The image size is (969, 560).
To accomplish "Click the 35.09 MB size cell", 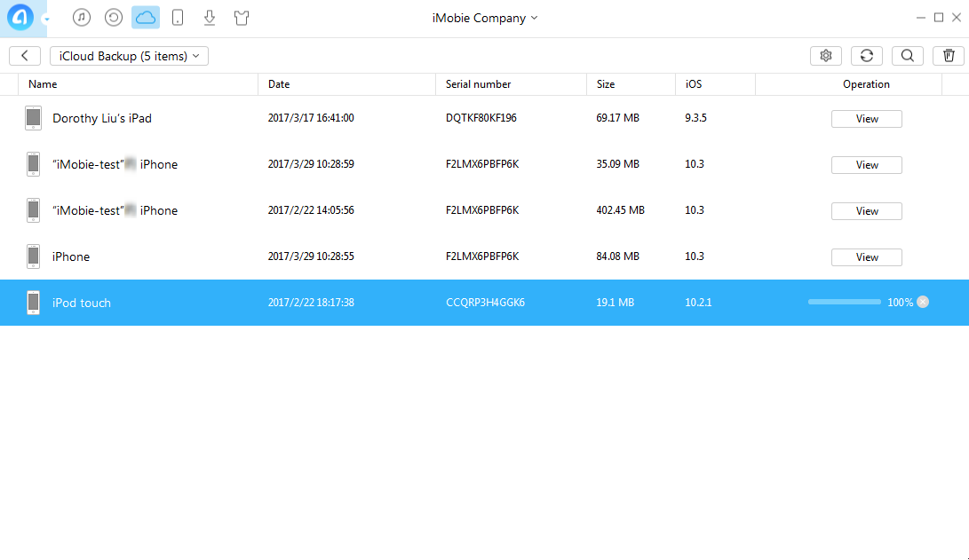I will [617, 164].
